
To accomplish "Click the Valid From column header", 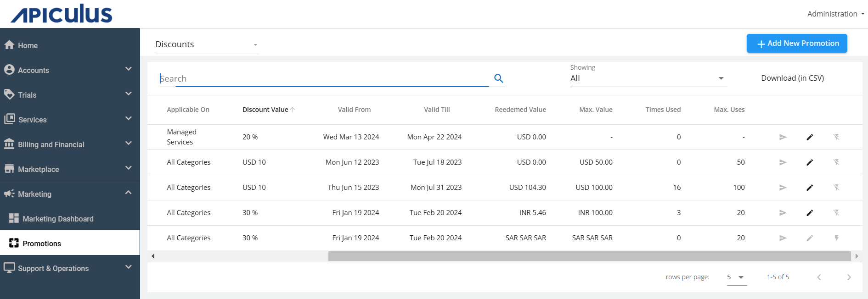I will (354, 110).
